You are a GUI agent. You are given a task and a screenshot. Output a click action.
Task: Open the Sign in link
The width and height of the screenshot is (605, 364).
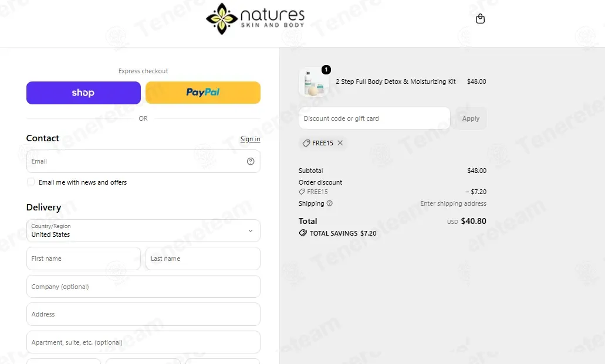pos(250,139)
